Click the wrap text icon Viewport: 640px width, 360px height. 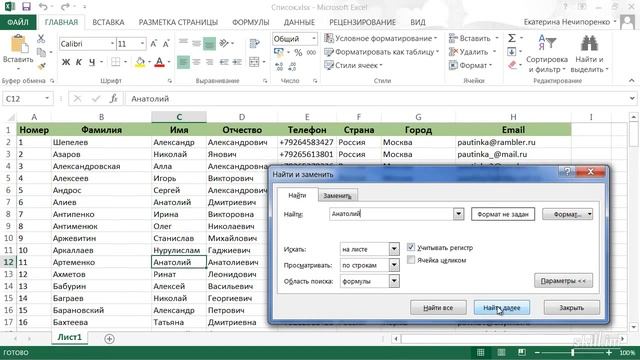(254, 43)
